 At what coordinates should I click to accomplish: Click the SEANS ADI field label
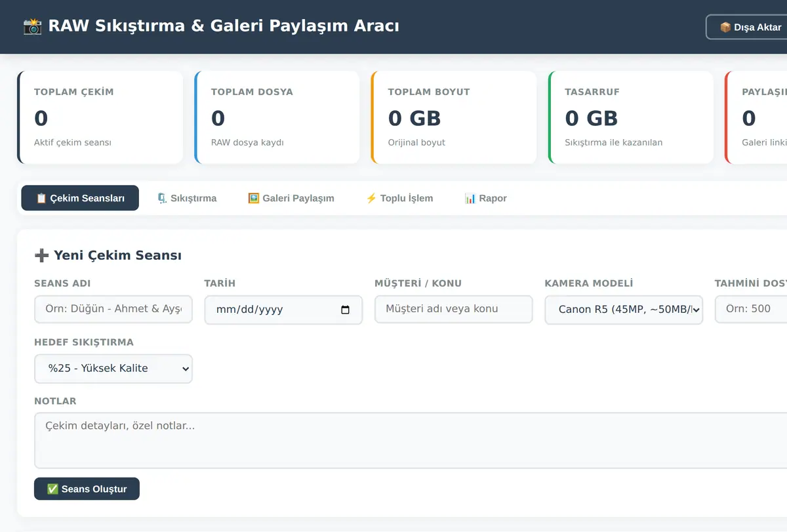coord(62,283)
